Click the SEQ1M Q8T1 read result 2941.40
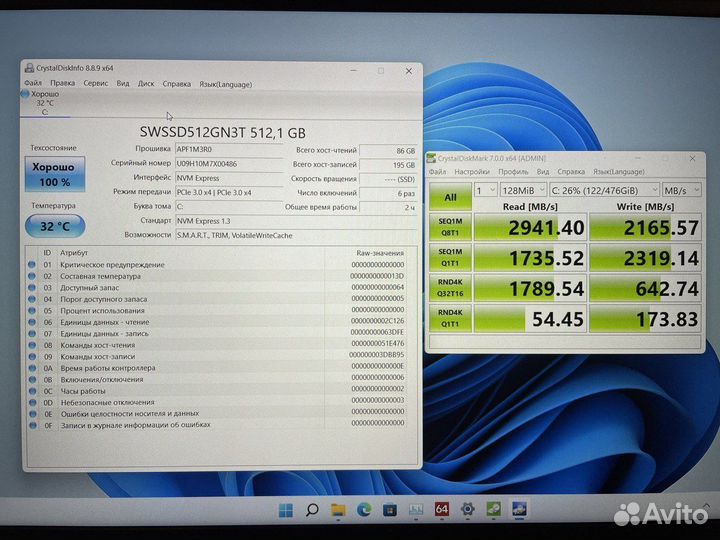 click(x=530, y=227)
